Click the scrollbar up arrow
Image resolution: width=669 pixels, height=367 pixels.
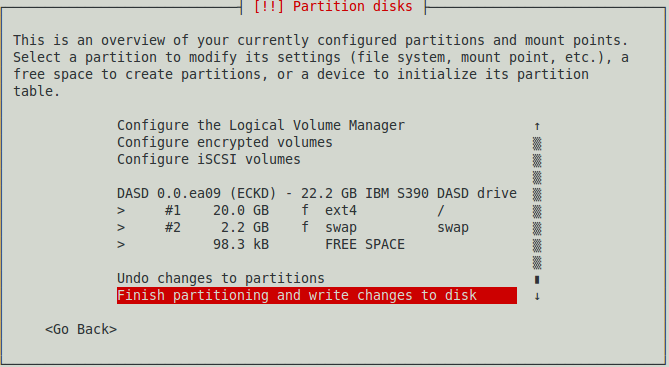(x=537, y=126)
